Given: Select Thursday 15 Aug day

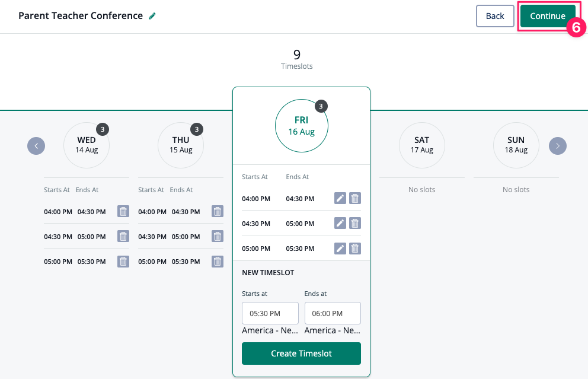Looking at the screenshot, I should (x=181, y=145).
